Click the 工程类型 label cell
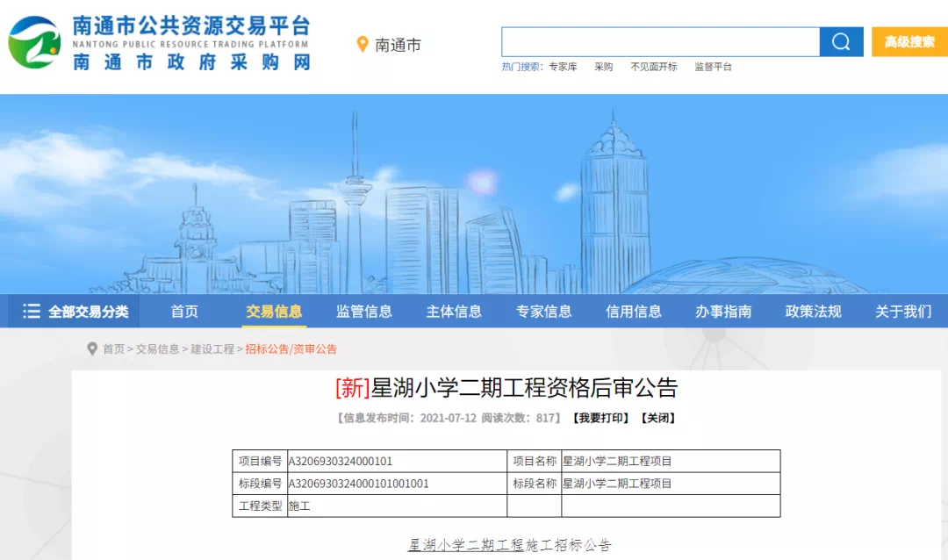 (260, 506)
